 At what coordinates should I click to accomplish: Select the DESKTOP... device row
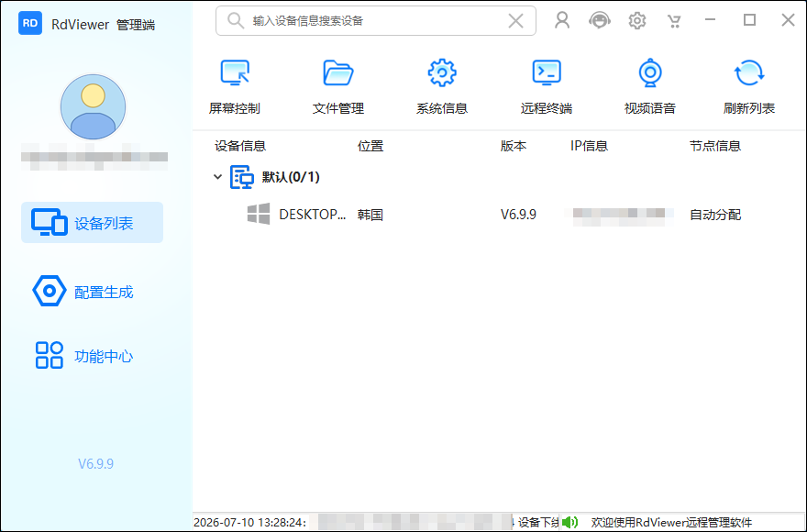click(499, 215)
